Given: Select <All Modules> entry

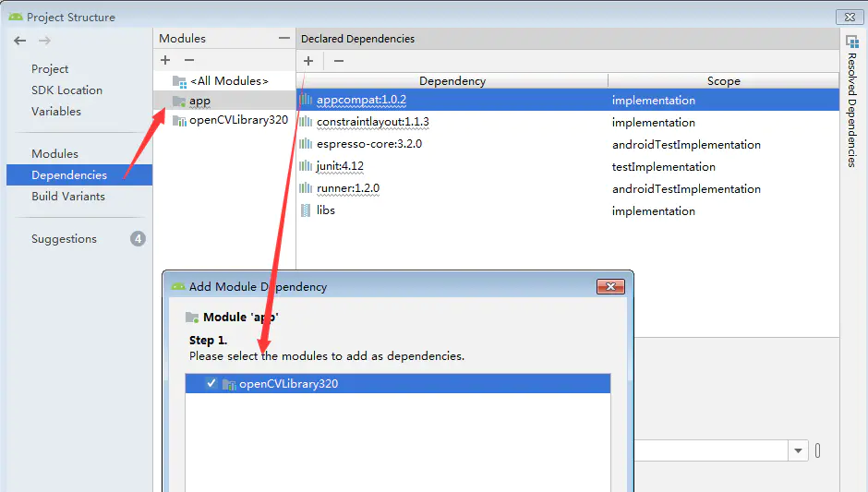Looking at the screenshot, I should (x=228, y=81).
